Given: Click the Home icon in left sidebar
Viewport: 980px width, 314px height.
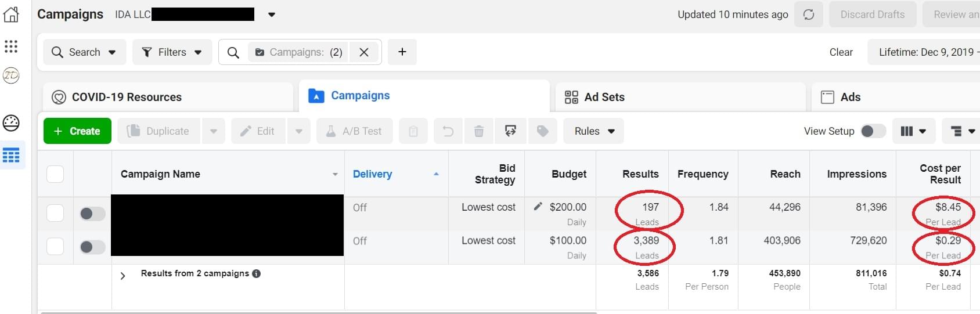Looking at the screenshot, I should 11,15.
